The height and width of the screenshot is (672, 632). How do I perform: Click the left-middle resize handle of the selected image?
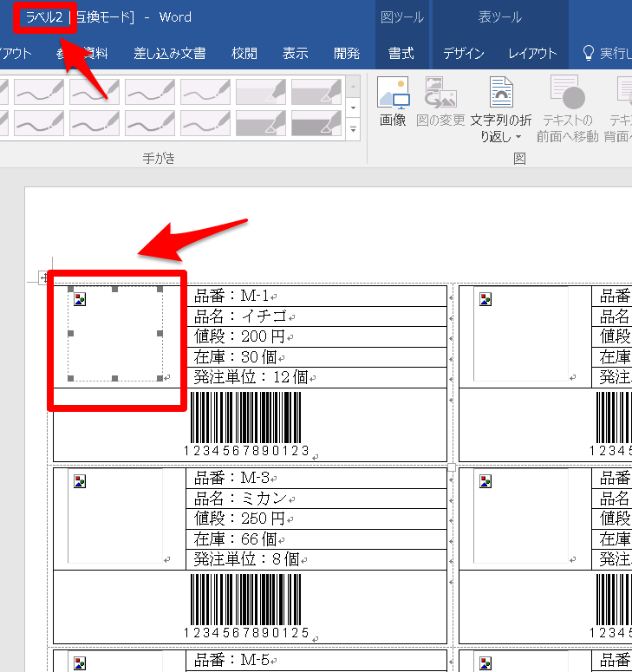[x=71, y=334]
